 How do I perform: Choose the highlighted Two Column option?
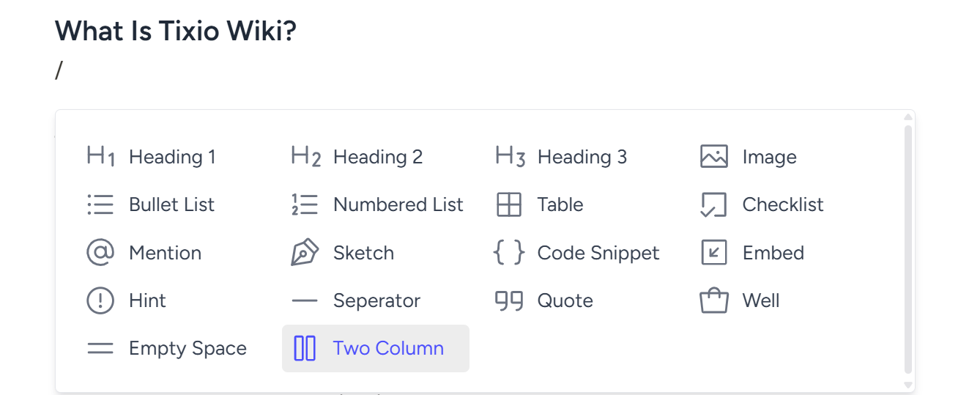click(376, 348)
